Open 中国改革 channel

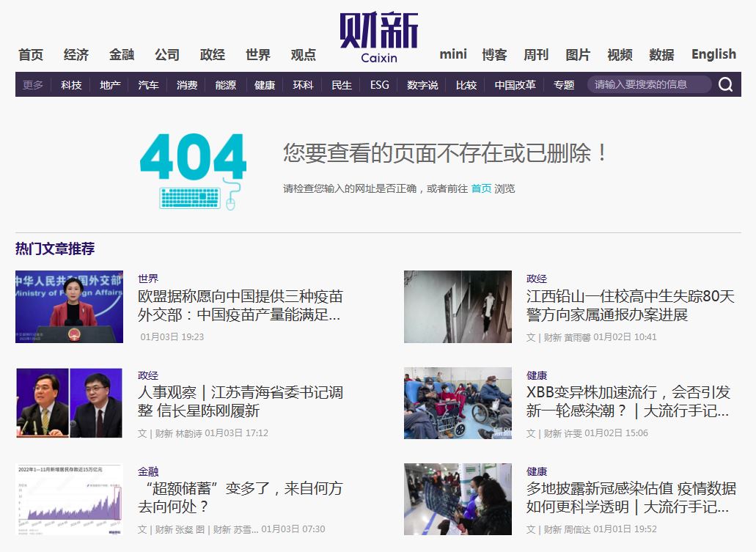[515, 85]
